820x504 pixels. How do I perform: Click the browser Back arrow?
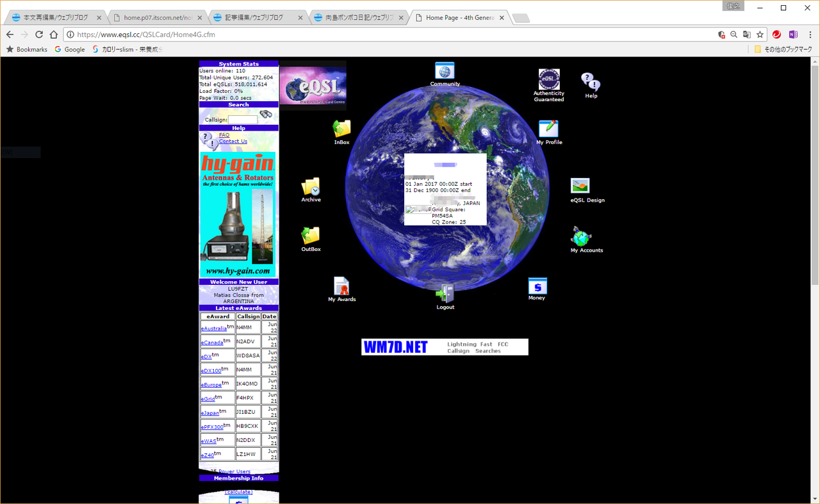coord(10,35)
